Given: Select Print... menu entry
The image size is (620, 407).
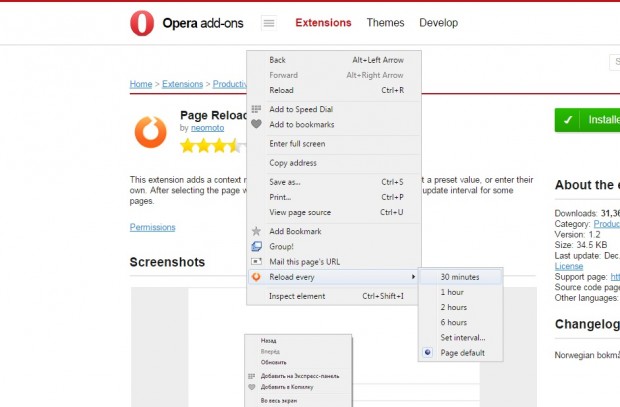Looking at the screenshot, I should pyautogui.click(x=334, y=197).
